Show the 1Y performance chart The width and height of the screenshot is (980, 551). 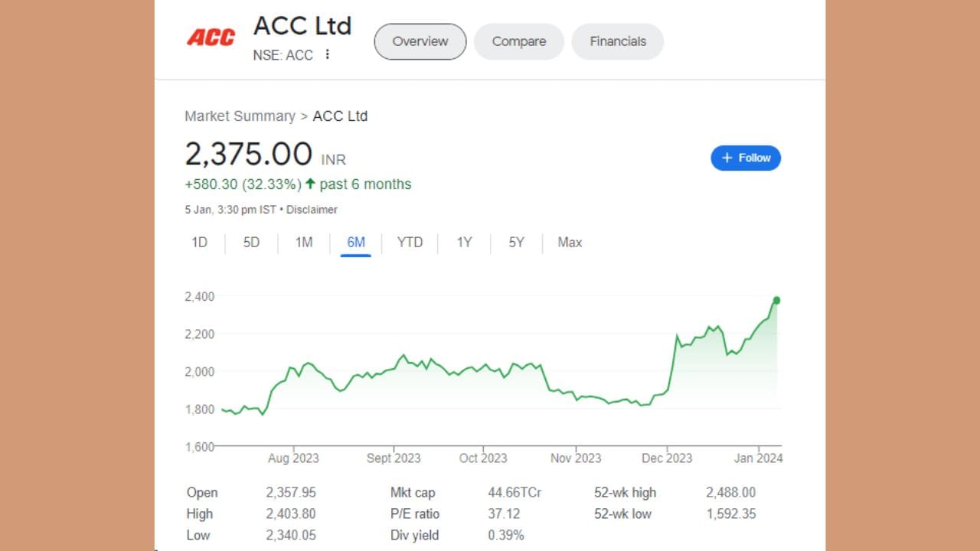(x=463, y=242)
